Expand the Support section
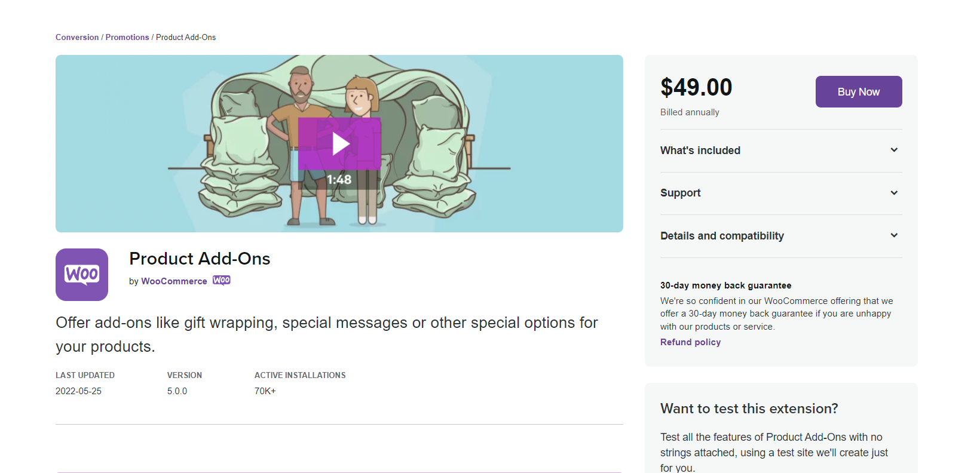The width and height of the screenshot is (980, 473). coord(680,192)
